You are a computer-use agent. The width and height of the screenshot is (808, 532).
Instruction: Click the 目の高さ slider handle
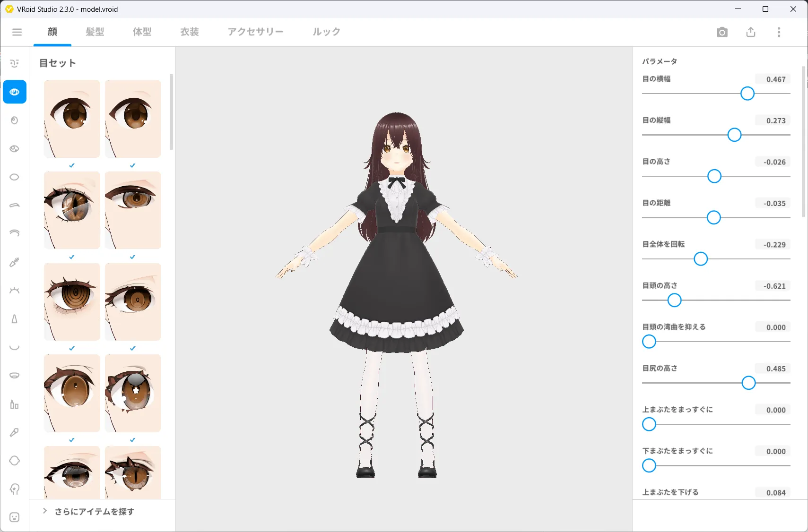pyautogui.click(x=714, y=176)
